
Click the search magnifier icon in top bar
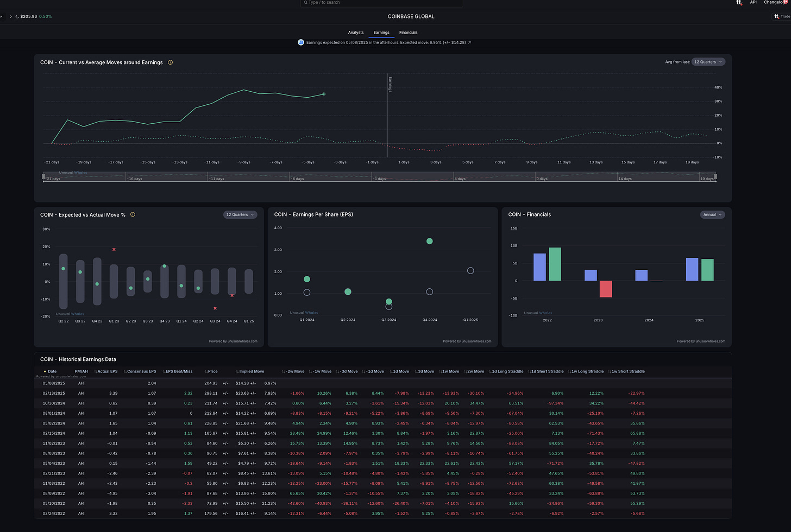click(305, 3)
